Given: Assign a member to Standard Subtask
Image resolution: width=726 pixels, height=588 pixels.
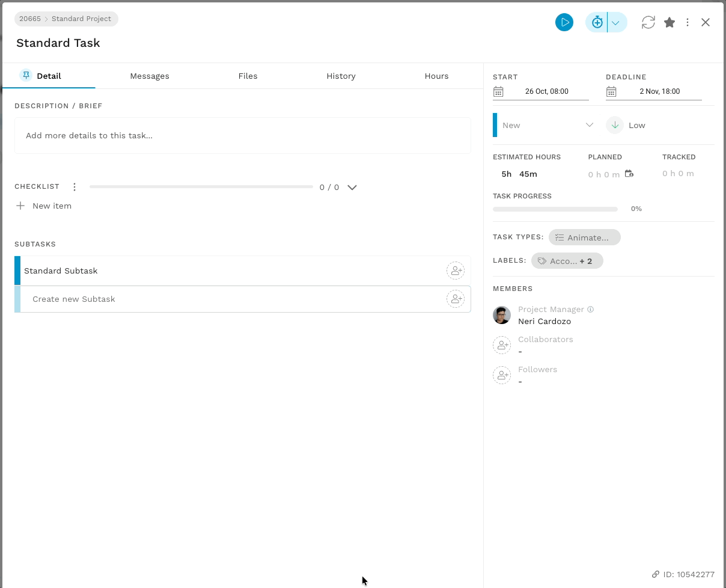Looking at the screenshot, I should coord(456,271).
